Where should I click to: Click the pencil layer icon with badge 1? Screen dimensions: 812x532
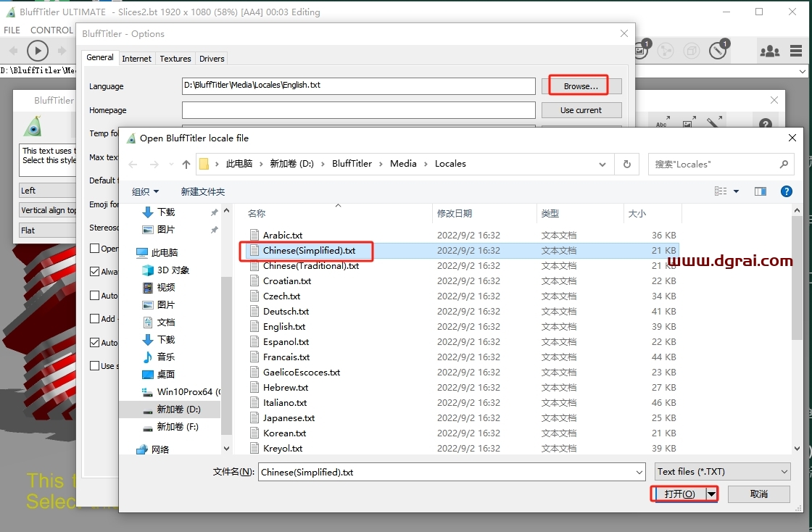point(718,50)
